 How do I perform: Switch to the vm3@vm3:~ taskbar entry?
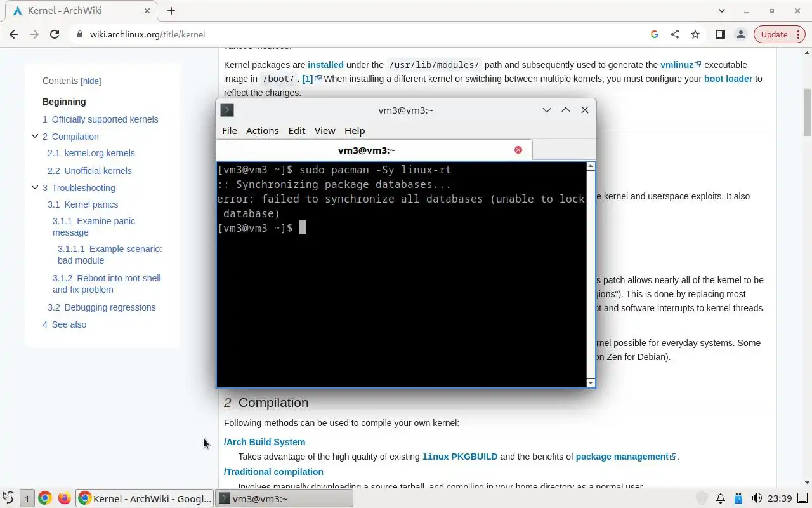tap(284, 498)
